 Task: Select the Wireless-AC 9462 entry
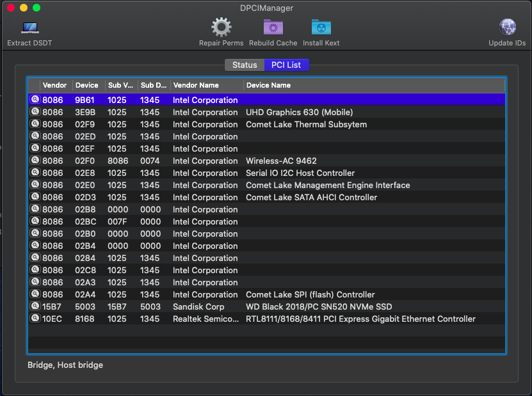point(267,161)
